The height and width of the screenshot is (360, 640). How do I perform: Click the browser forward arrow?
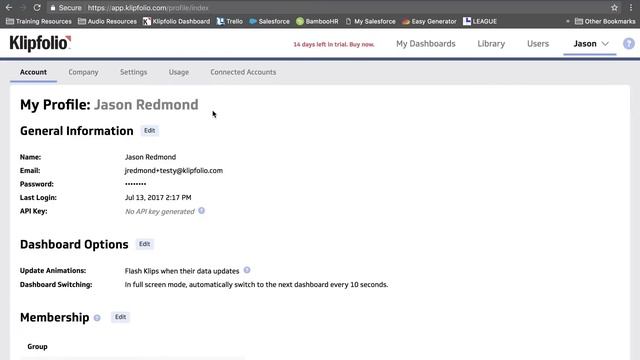pyautogui.click(x=22, y=8)
